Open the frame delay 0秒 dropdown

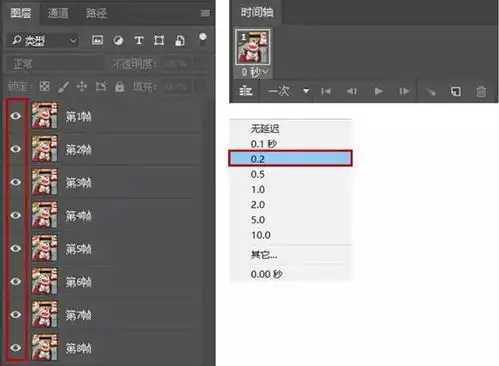pos(255,72)
